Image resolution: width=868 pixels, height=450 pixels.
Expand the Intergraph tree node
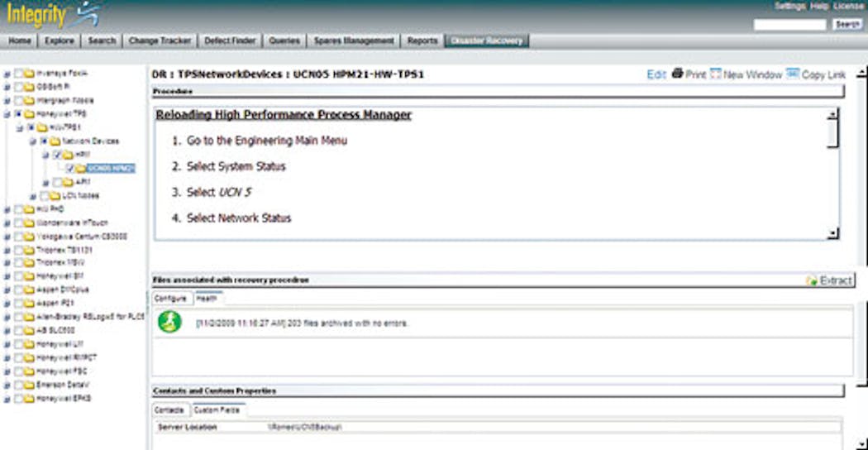pos(7,102)
